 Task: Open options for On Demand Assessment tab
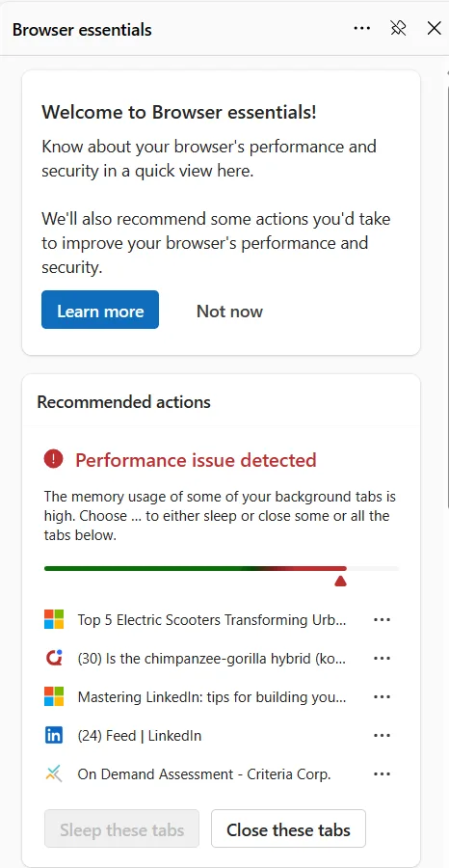coord(383,774)
